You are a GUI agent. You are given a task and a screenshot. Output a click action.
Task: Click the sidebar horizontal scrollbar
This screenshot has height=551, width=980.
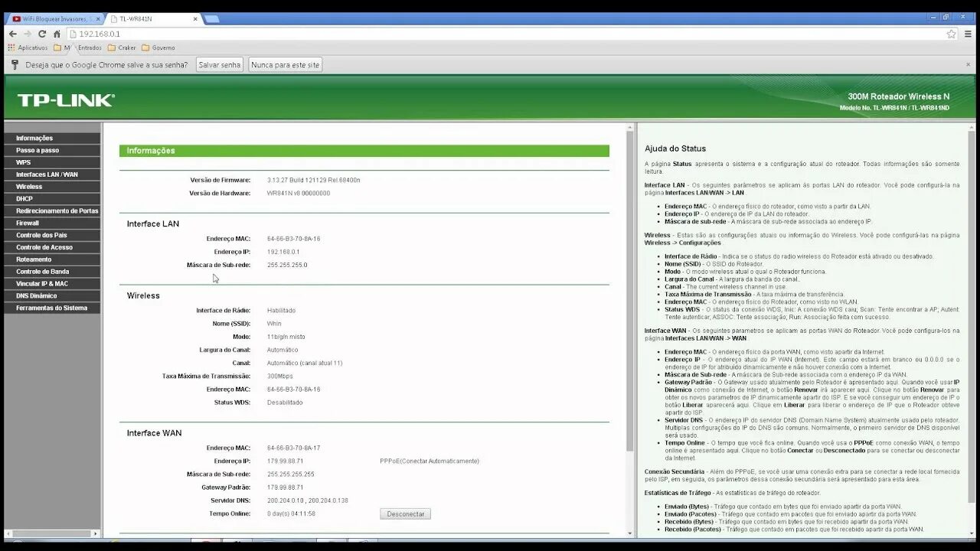point(50,533)
